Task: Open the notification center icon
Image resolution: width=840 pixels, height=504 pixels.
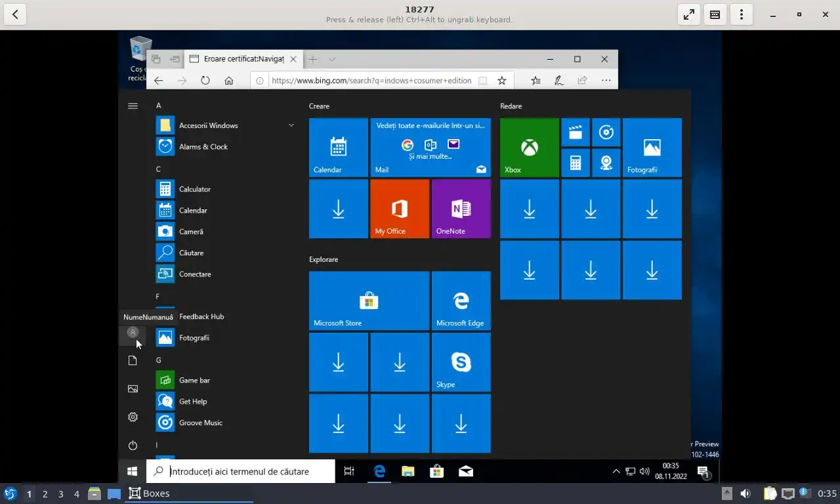Action: point(703,471)
